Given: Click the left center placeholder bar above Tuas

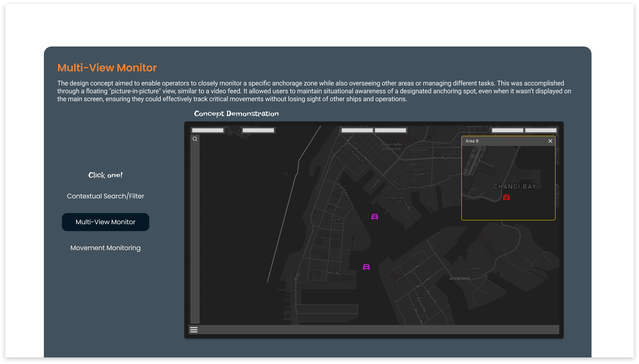Looking at the screenshot, I should (357, 130).
